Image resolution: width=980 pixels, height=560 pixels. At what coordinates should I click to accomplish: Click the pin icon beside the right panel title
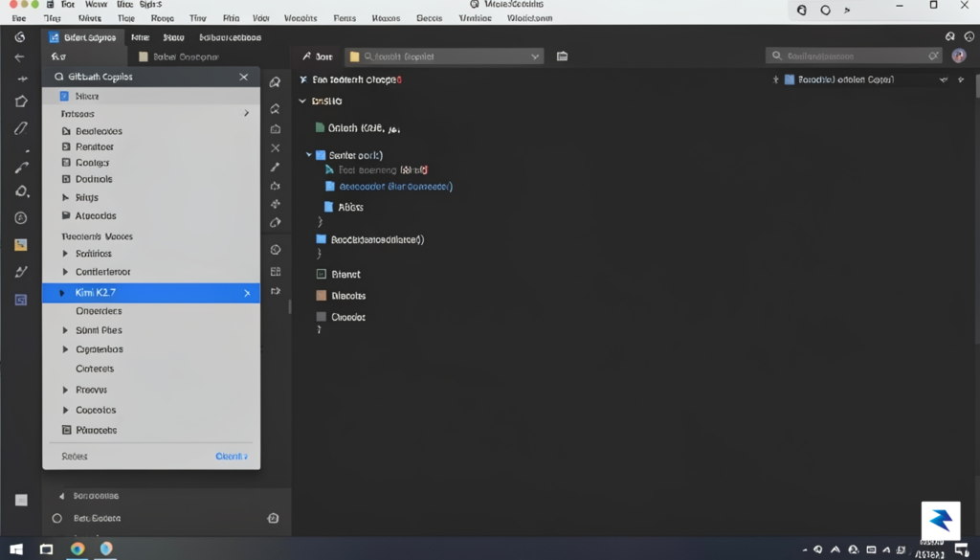click(x=775, y=79)
